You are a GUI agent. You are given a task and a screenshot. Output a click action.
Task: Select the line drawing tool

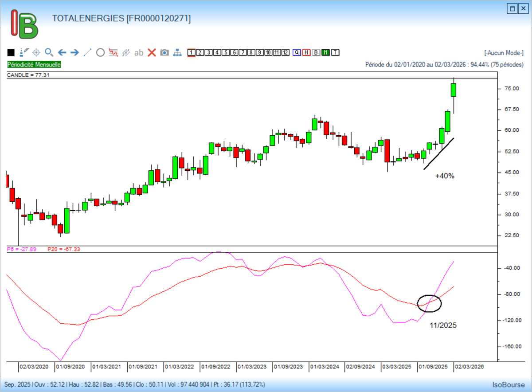coord(87,52)
